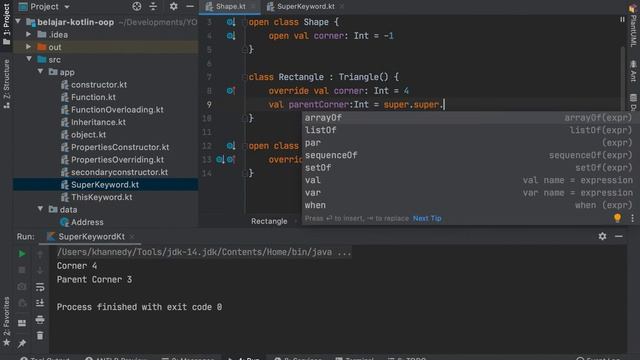The height and width of the screenshot is (360, 640).
Task: Click the override gutter icon on line 8
Action: pos(231,91)
